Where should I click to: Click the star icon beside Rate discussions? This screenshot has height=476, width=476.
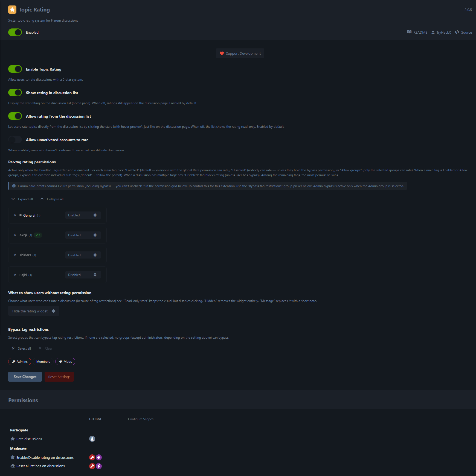(x=13, y=439)
